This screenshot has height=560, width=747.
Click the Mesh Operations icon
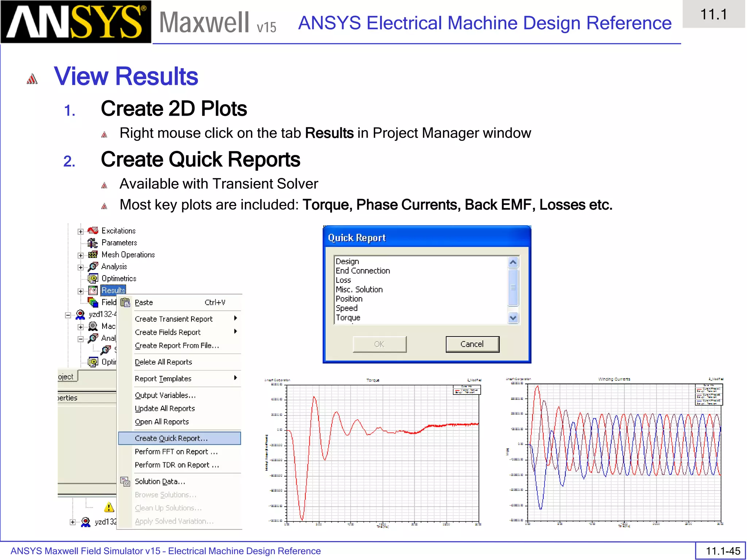click(x=93, y=254)
